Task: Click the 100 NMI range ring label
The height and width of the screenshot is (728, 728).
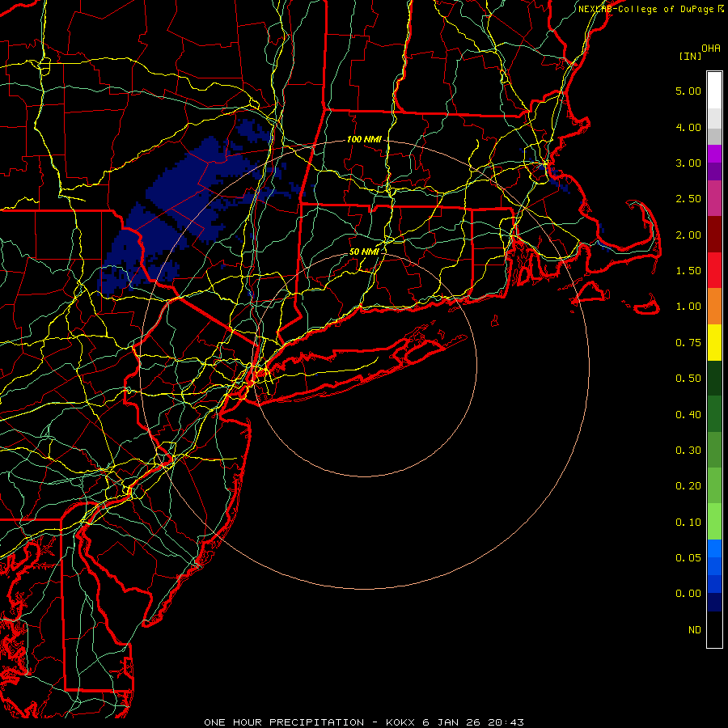Action: click(x=364, y=139)
